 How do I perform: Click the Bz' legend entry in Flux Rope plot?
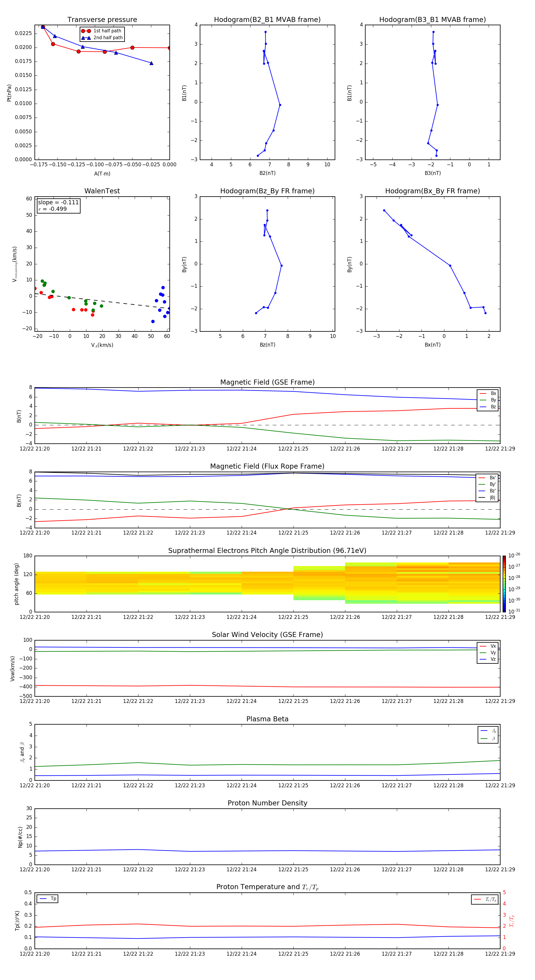(487, 491)
